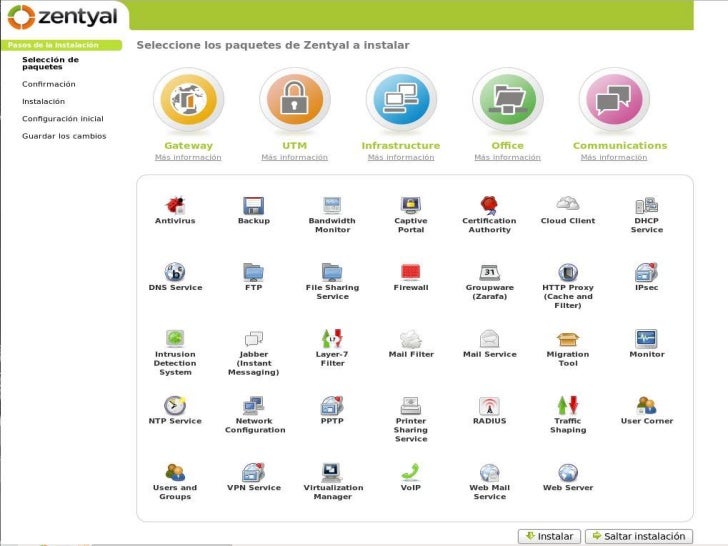The image size is (728, 546).
Task: Select the VoIP package
Action: coord(411,477)
